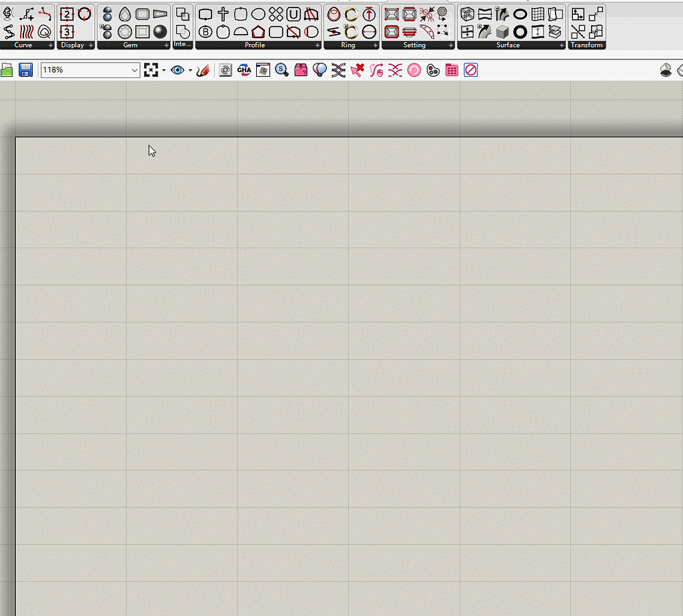Click the magnifying glass search icon
The image size is (683, 616).
pos(281,69)
